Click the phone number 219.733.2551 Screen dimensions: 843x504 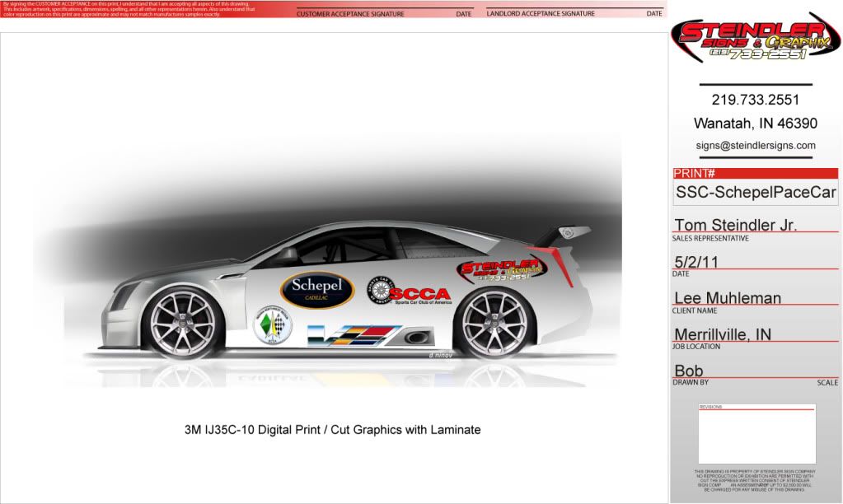pyautogui.click(x=756, y=100)
